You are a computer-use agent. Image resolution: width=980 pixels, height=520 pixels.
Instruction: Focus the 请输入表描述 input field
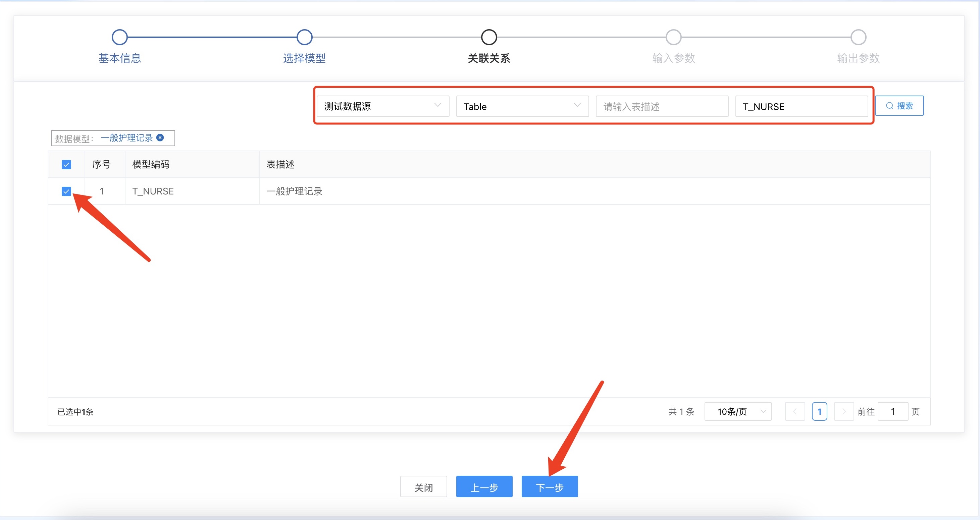[662, 106]
